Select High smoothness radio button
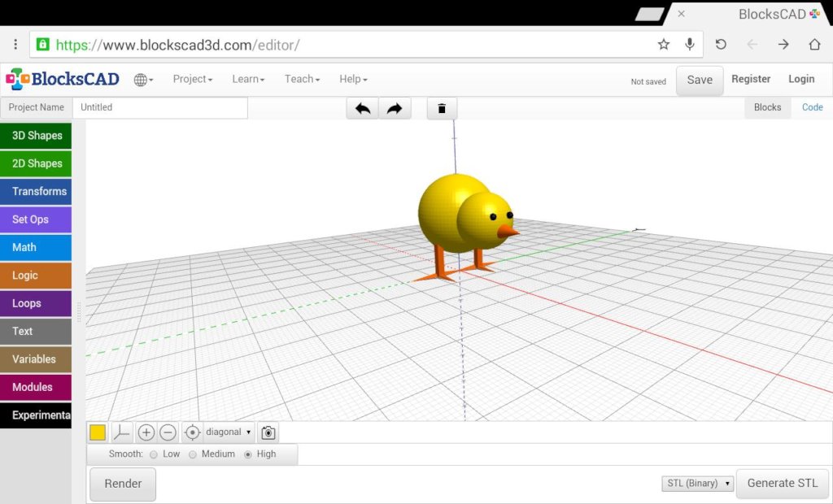833x504 pixels. pyautogui.click(x=247, y=454)
